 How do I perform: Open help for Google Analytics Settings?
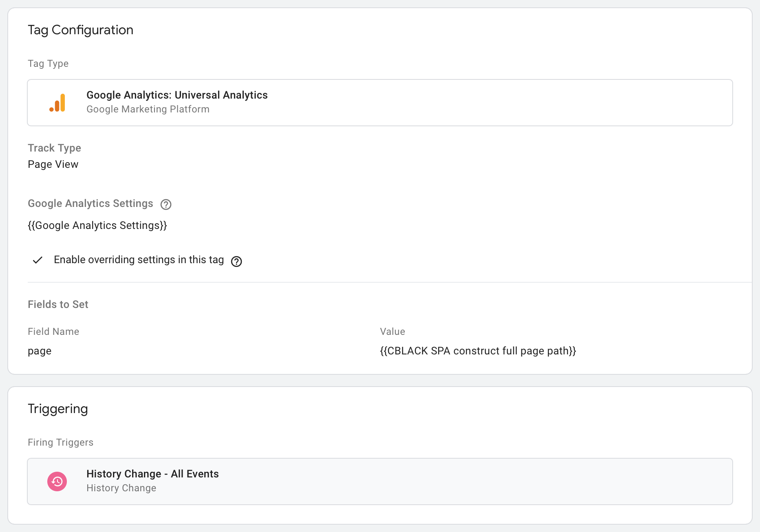click(x=166, y=204)
